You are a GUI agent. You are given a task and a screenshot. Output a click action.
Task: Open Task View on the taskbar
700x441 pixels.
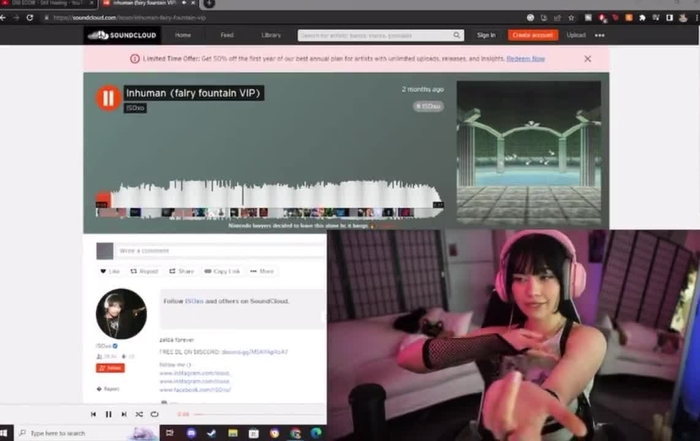coord(170,433)
